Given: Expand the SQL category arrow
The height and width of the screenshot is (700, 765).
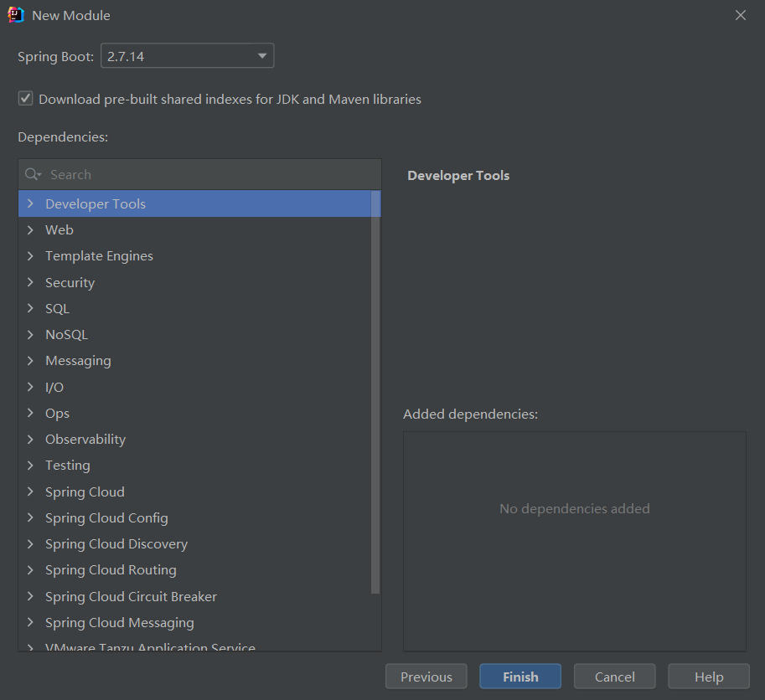Looking at the screenshot, I should [x=30, y=309].
